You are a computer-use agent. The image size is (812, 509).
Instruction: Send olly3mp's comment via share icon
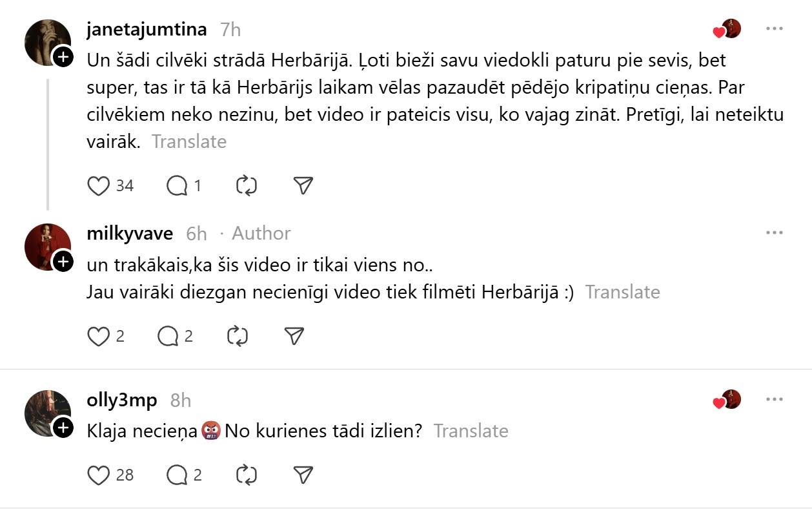(x=303, y=475)
